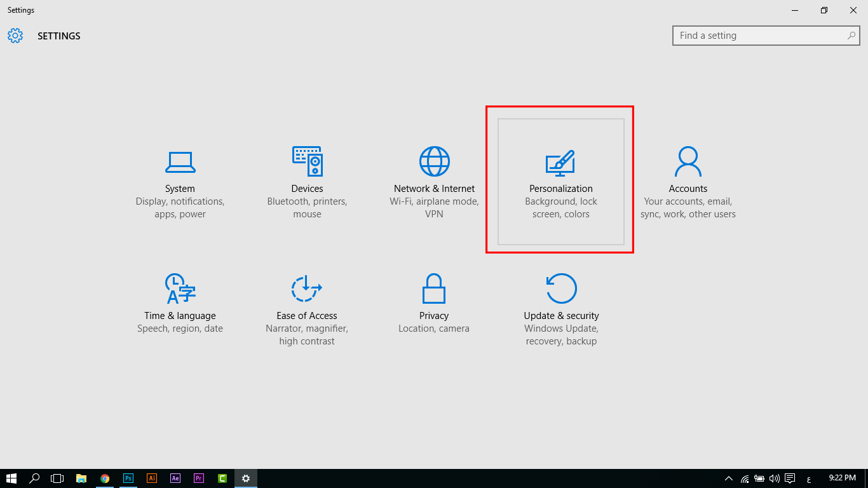Open Personalization settings tile
Viewport: 868px width, 488px height.
point(561,182)
